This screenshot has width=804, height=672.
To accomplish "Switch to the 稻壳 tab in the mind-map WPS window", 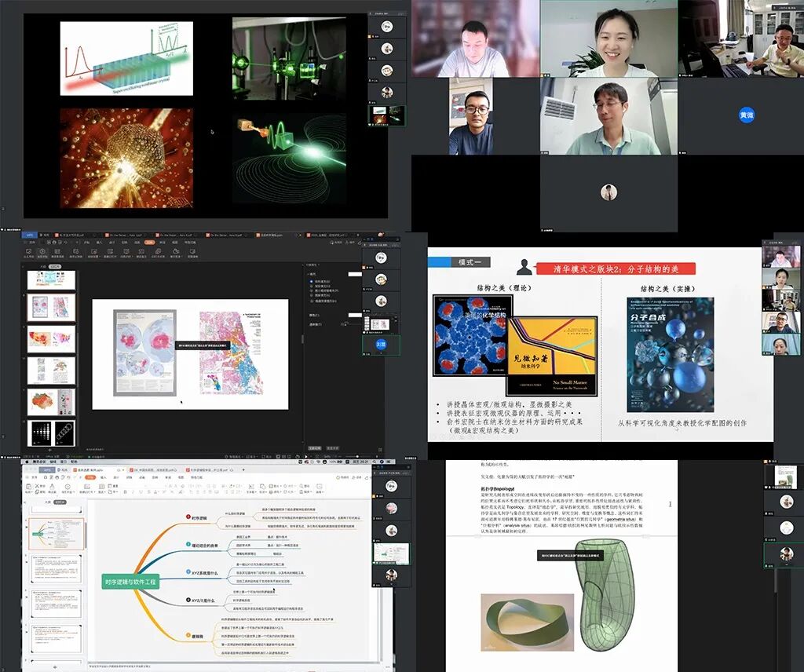I will tap(63, 469).
